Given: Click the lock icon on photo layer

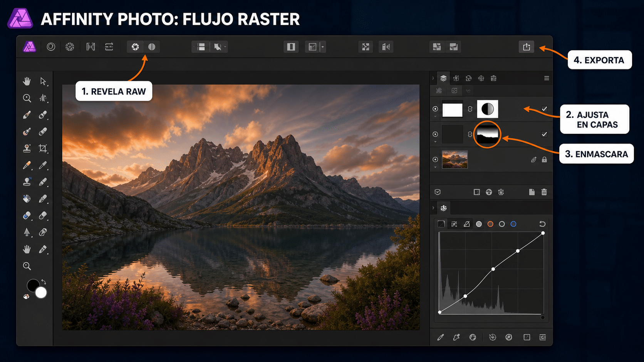Looking at the screenshot, I should pos(544,159).
